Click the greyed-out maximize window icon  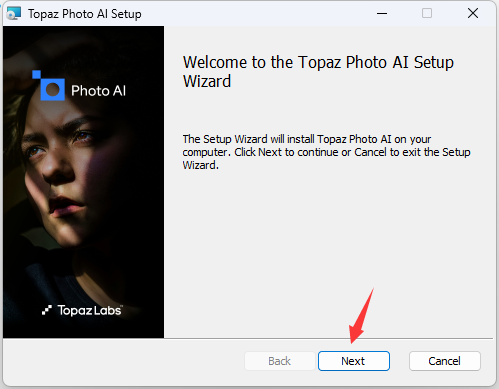pos(427,13)
